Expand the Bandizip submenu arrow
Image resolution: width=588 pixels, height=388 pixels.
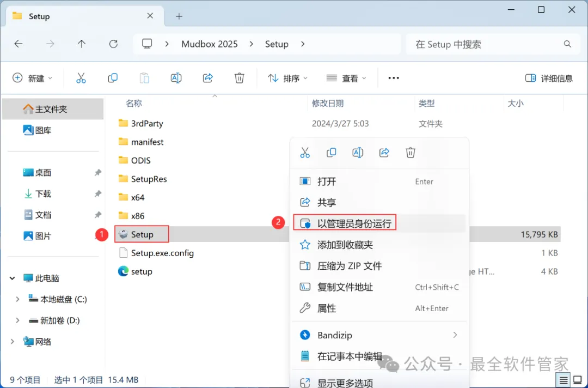coord(455,335)
